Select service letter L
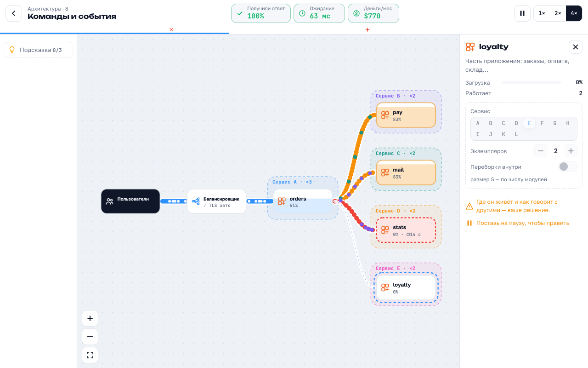This screenshot has width=588, height=368. coord(516,134)
